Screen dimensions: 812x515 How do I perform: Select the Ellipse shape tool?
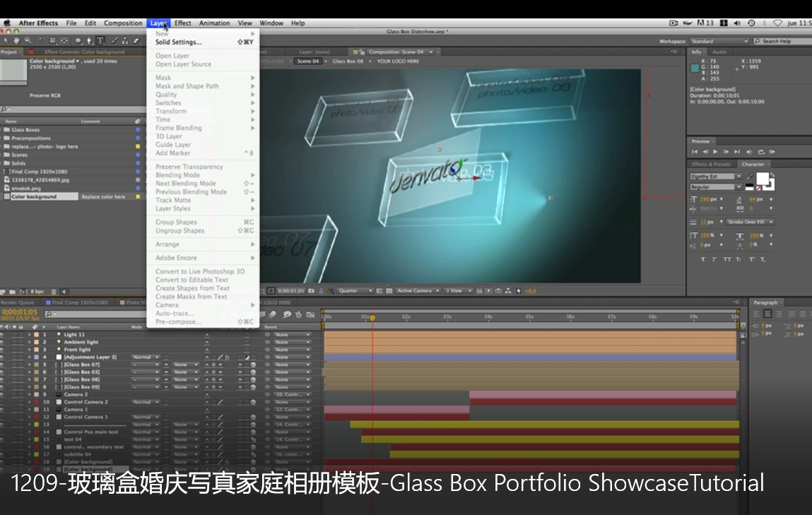point(78,40)
